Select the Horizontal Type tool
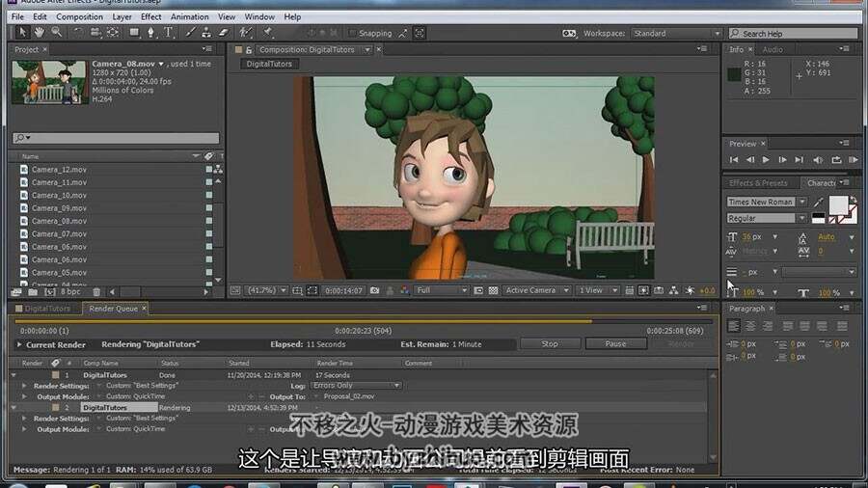Image resolution: width=868 pixels, height=488 pixels. [168, 33]
